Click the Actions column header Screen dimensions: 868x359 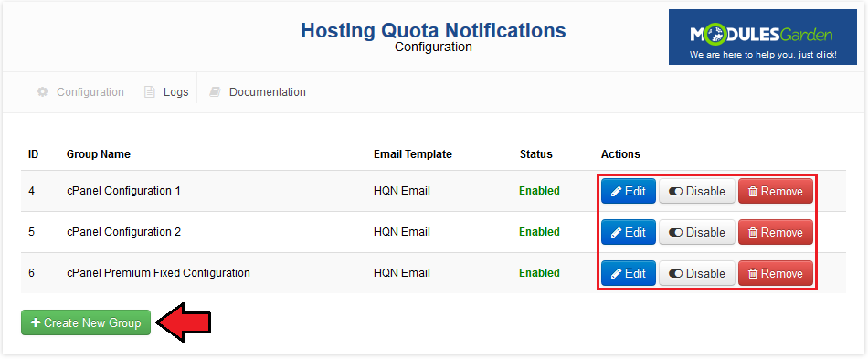click(x=620, y=154)
